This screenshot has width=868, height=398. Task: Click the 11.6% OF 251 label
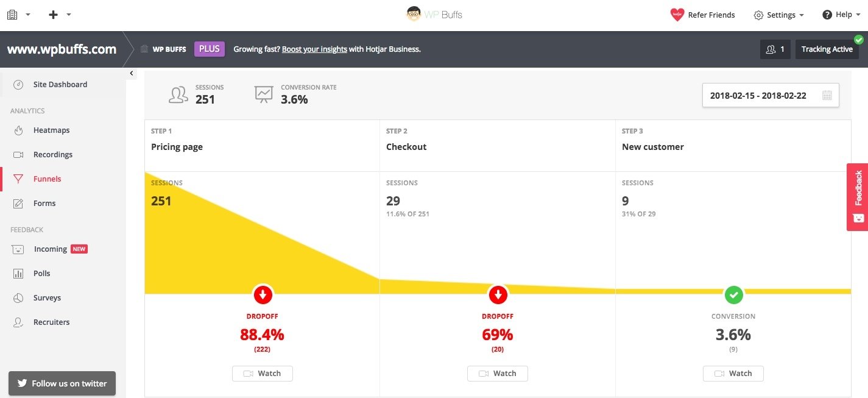click(x=408, y=214)
